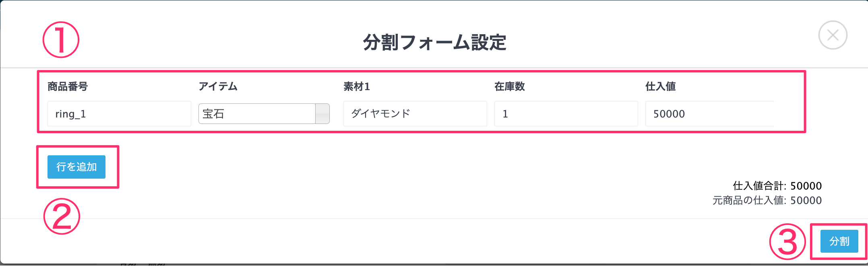This screenshot has width=868, height=272.
Task: Focus the 商品番号 field with ring_1
Action: (119, 113)
